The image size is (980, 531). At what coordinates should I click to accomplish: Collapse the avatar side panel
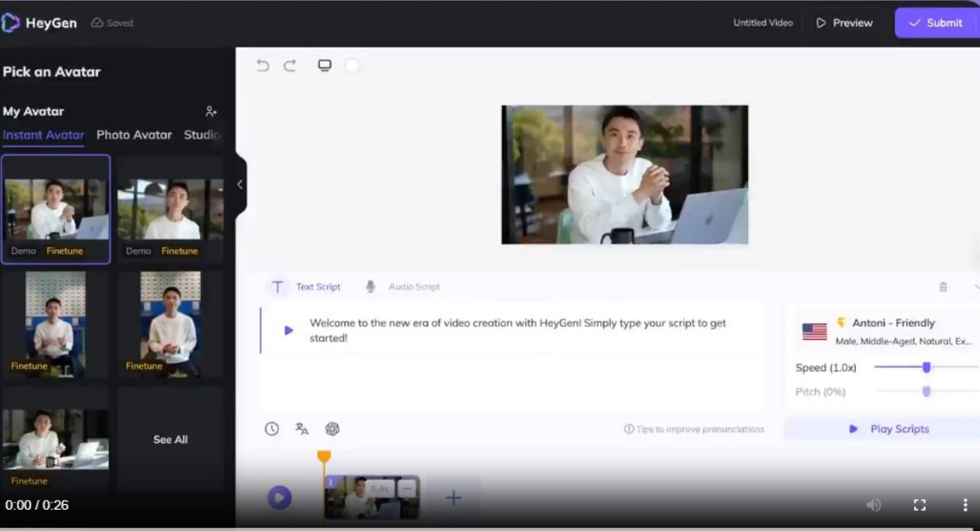[x=240, y=185]
